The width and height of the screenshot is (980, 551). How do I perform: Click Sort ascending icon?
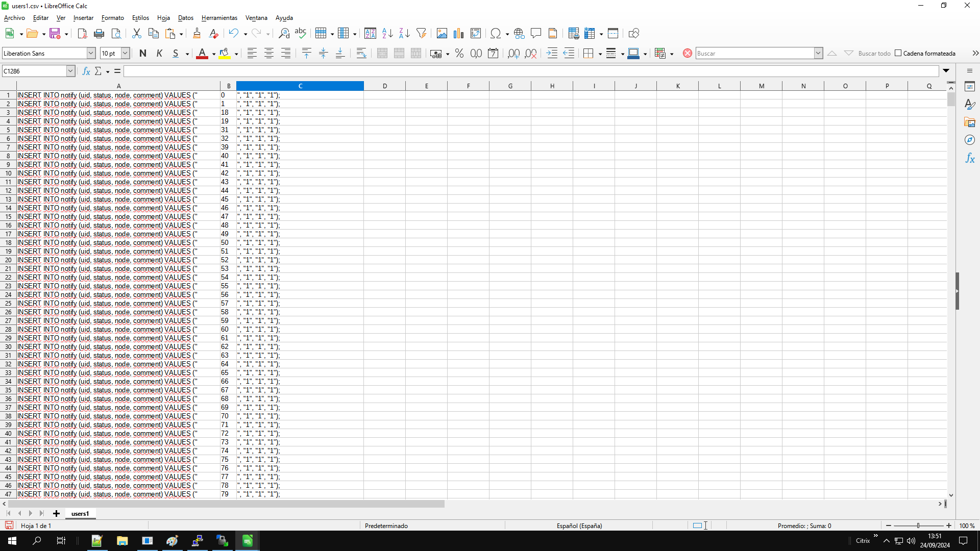(x=387, y=34)
